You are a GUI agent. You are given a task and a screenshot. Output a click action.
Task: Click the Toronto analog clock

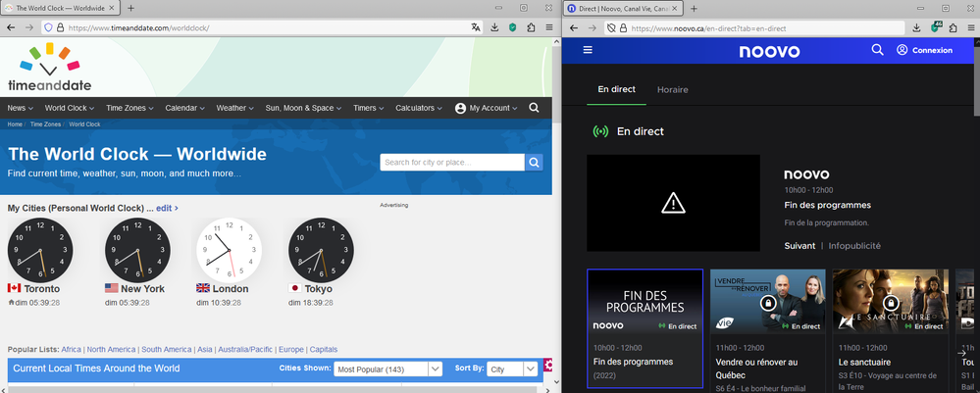(x=40, y=250)
